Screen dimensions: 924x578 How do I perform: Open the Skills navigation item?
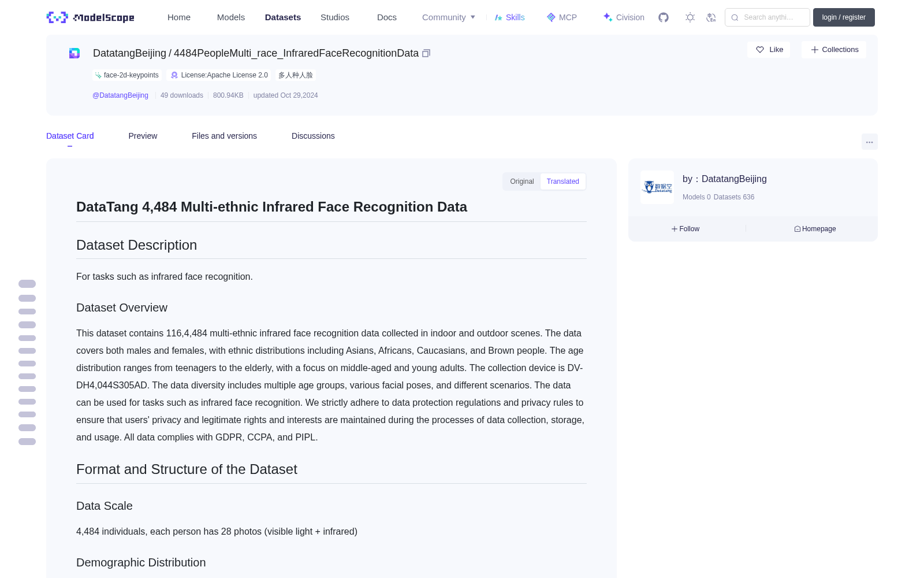pyautogui.click(x=509, y=17)
